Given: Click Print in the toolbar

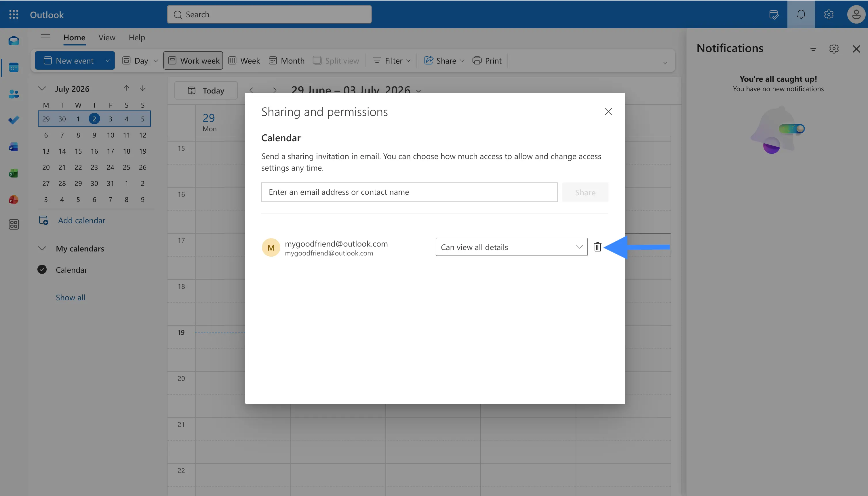Looking at the screenshot, I should pos(487,61).
